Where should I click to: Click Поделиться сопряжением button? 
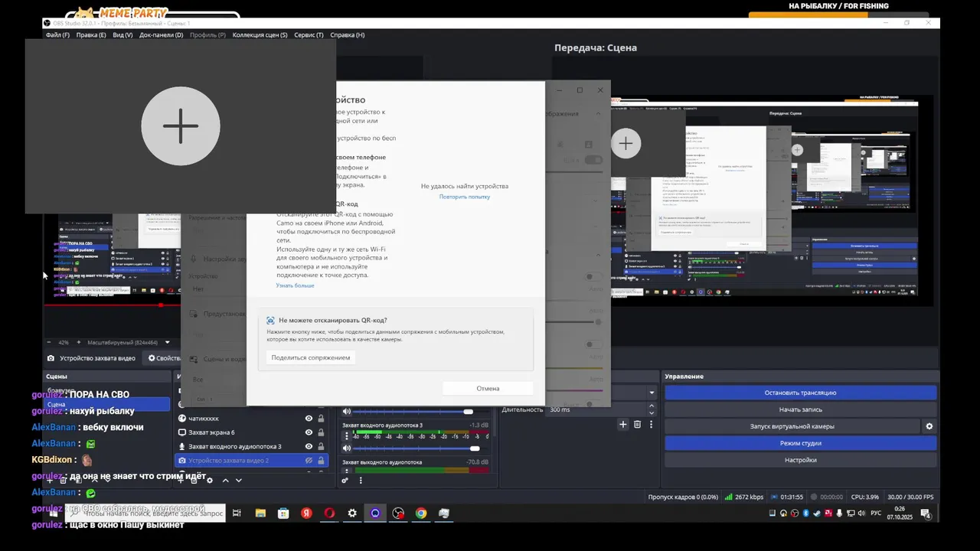click(311, 357)
